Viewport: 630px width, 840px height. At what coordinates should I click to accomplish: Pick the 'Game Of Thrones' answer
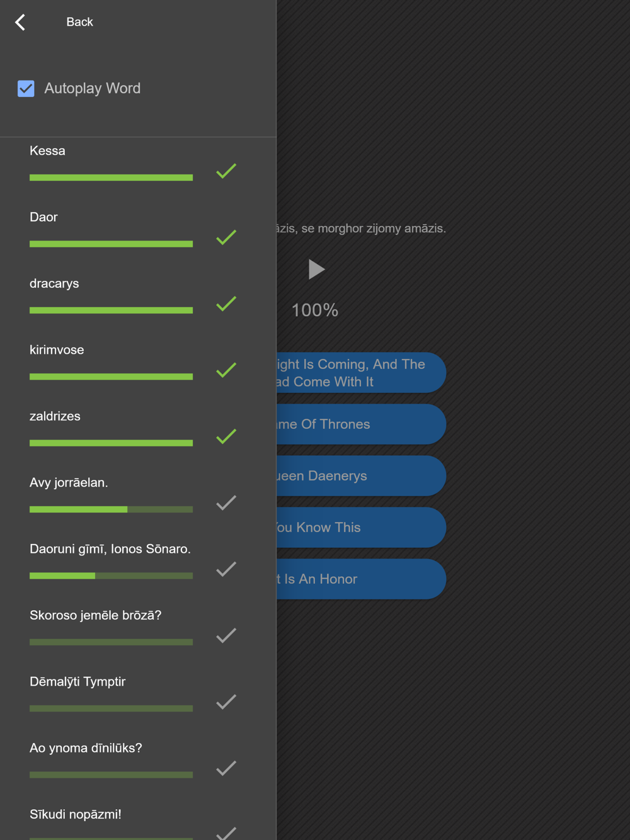[361, 424]
